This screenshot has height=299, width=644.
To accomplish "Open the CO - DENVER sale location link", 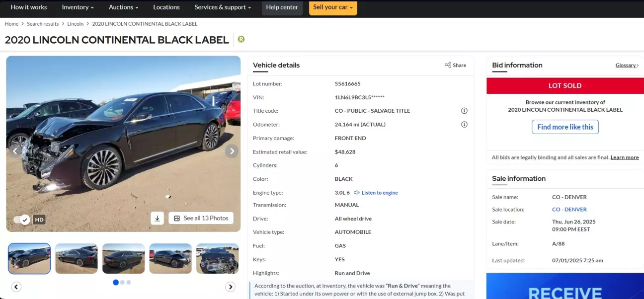I will [x=569, y=210].
